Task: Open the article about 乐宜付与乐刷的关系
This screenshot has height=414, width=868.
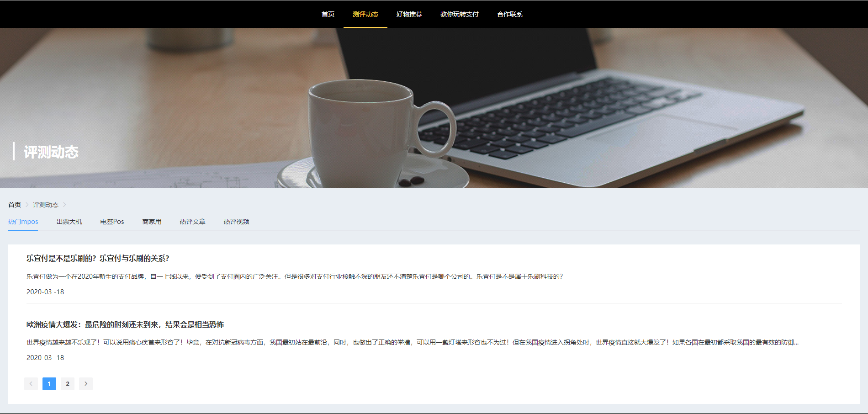Action: click(x=98, y=258)
